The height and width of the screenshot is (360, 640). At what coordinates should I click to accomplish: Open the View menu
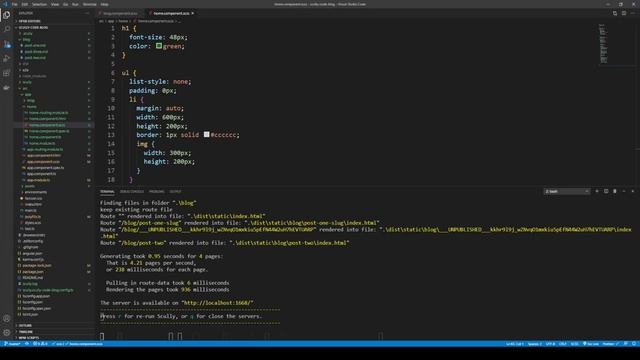click(55, 4)
